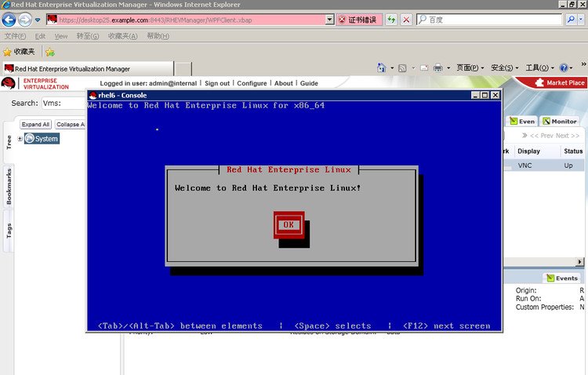Click the horizontal scrollbar right arrow

coord(580,261)
